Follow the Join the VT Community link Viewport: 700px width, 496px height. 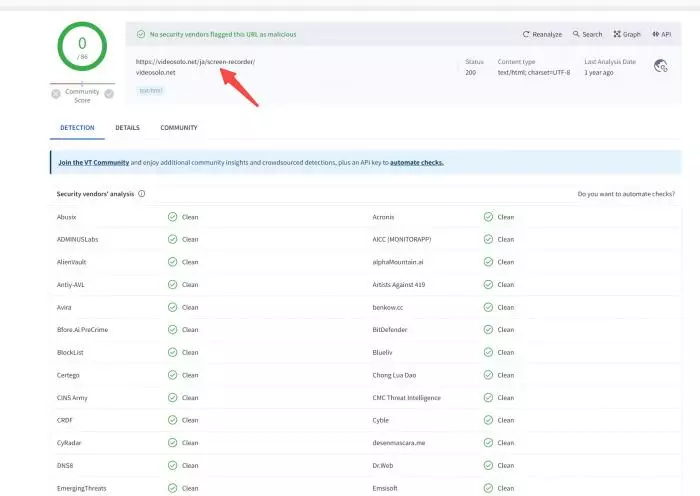(94, 163)
